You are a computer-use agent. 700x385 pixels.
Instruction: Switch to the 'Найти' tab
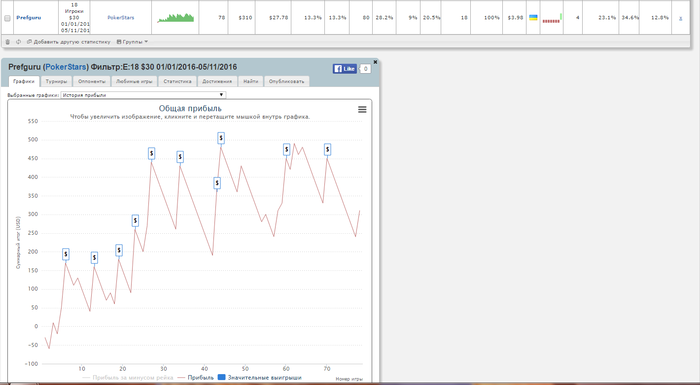click(x=251, y=81)
